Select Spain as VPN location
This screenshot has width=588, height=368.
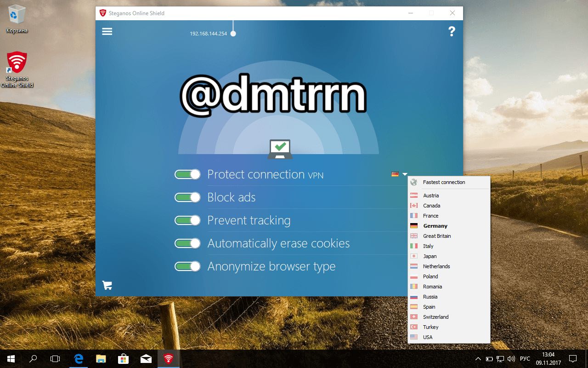tap(449, 307)
